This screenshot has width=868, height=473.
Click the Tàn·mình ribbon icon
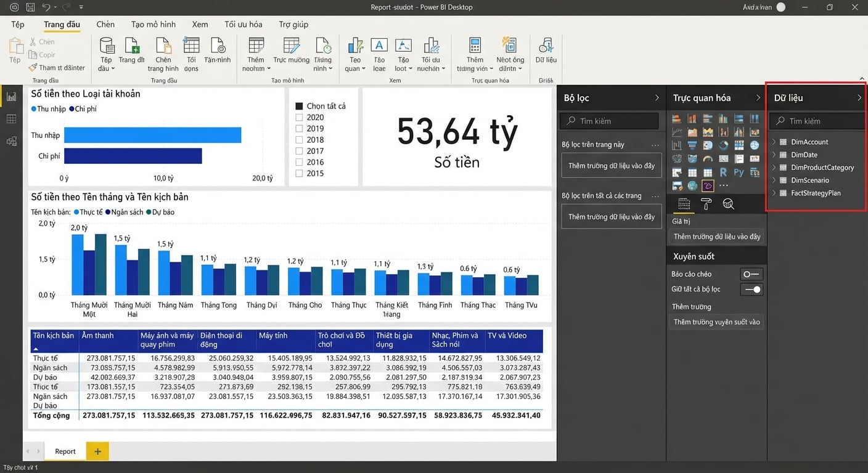pos(218,46)
